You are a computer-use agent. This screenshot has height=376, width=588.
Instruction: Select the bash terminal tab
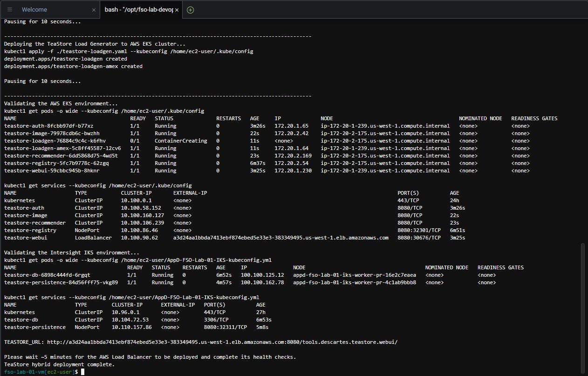click(138, 10)
